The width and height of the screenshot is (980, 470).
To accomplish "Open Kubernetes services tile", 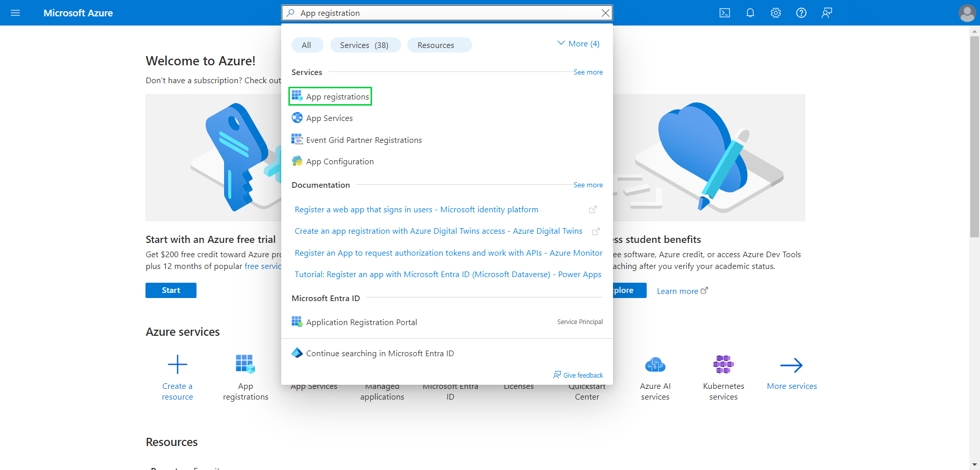I will 723,378.
